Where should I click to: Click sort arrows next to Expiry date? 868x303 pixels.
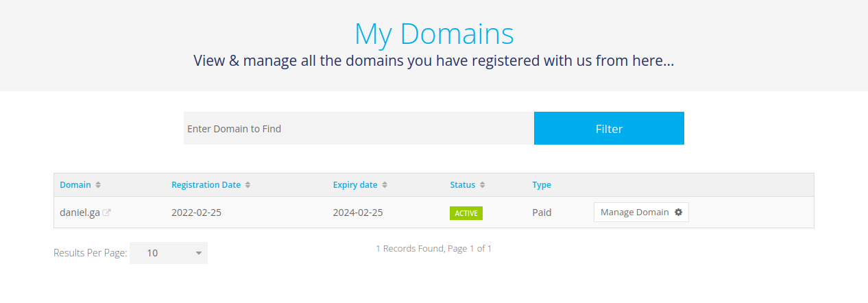(385, 185)
